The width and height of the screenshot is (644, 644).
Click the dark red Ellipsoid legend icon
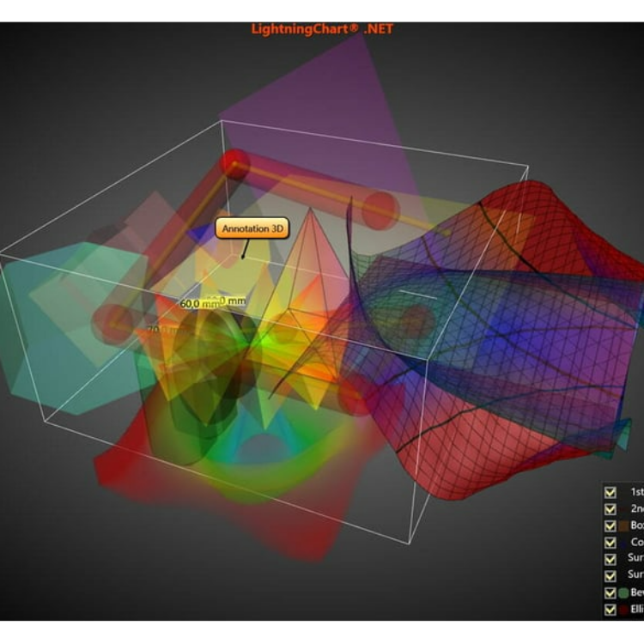tap(624, 610)
